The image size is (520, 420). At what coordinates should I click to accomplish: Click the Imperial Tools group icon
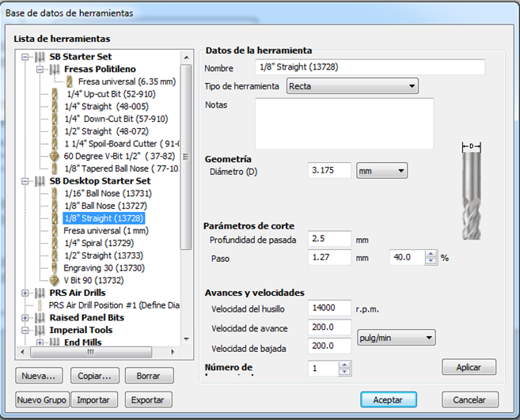coord(40,330)
